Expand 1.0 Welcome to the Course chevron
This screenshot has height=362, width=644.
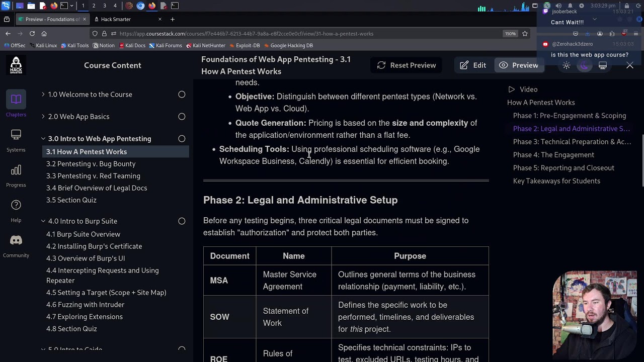pos(43,95)
